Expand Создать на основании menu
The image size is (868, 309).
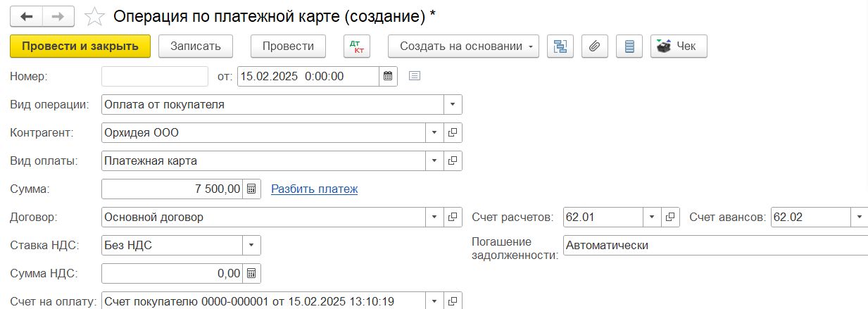[x=463, y=46]
